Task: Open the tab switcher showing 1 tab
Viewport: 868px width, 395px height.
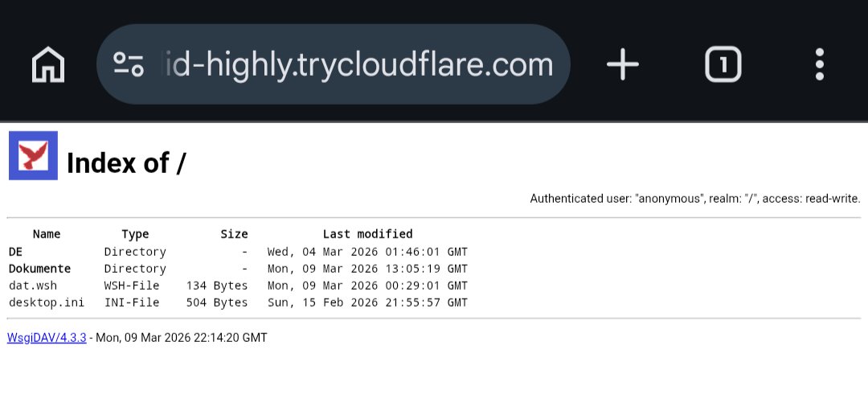Action: pyautogui.click(x=723, y=64)
